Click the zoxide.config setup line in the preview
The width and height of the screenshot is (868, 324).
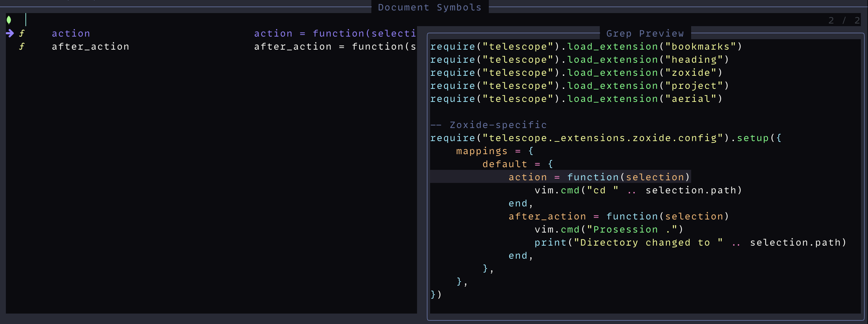pyautogui.click(x=606, y=138)
